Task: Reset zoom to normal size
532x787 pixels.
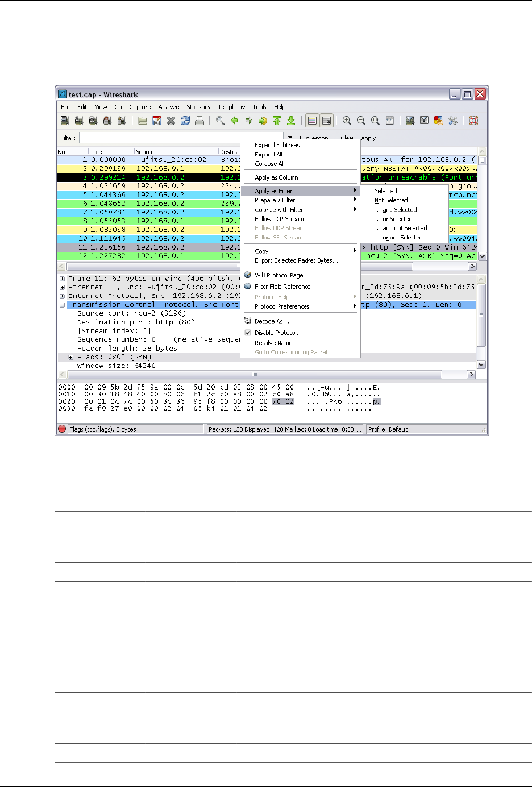Action: (375, 121)
